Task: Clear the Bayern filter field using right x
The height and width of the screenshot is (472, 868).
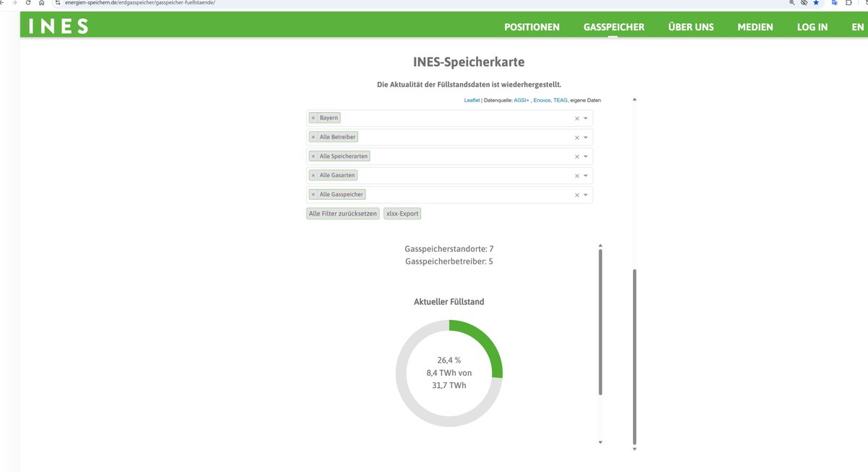Action: pos(577,118)
